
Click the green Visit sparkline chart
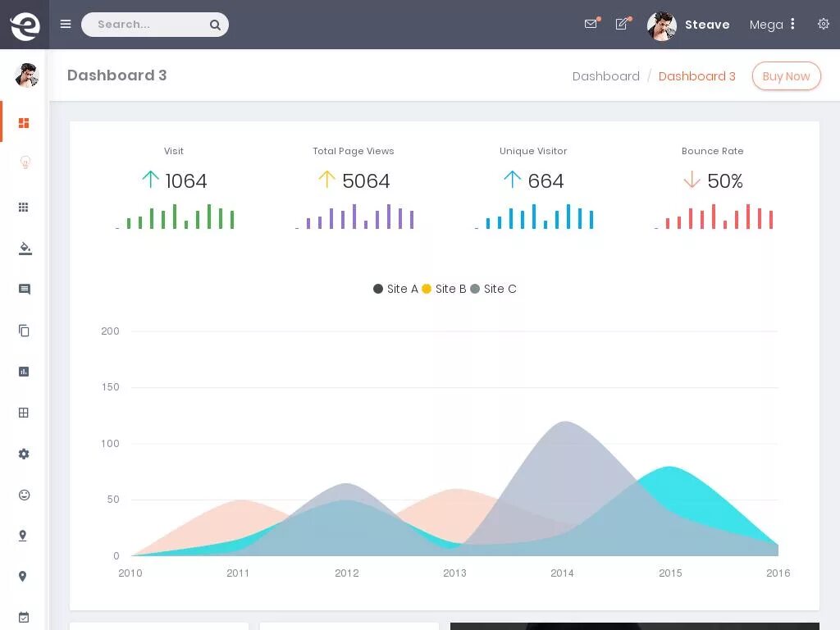click(x=176, y=217)
